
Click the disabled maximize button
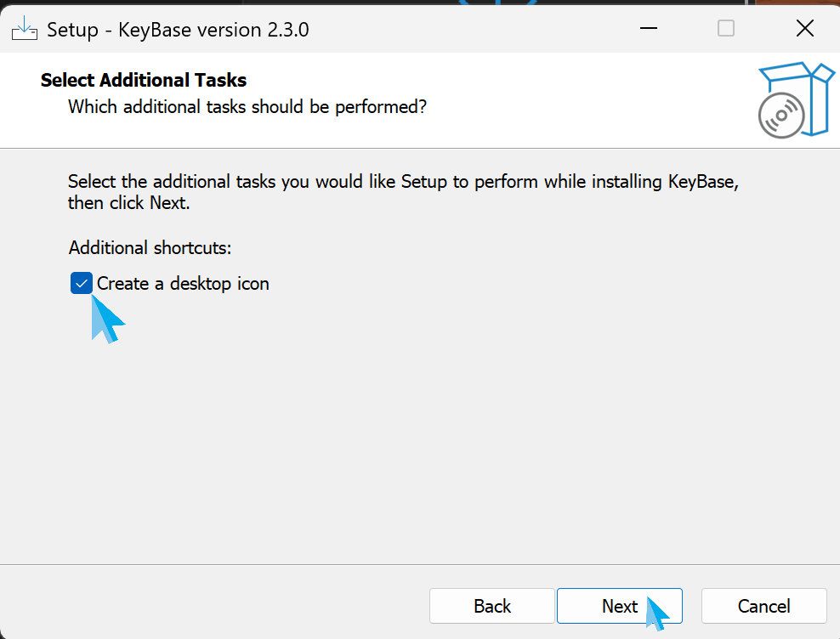click(x=726, y=29)
